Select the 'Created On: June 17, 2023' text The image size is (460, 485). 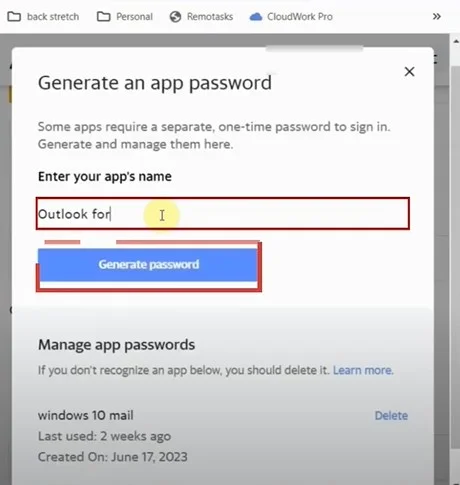coord(113,457)
